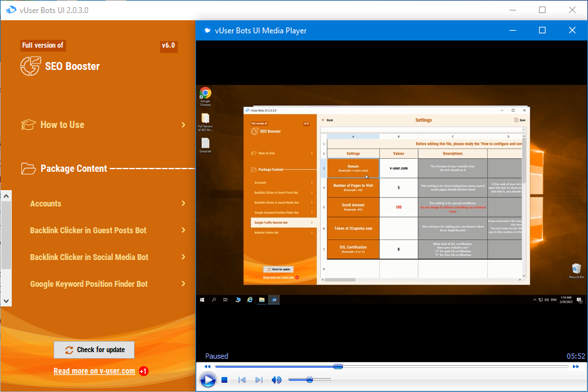This screenshot has height=392, width=588.
Task: Minimize the Media Player window
Action: pos(513,30)
